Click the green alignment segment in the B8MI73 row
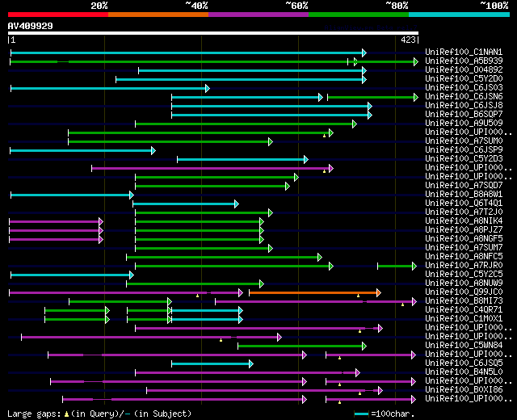This screenshot has width=517, height=420. pos(120,301)
